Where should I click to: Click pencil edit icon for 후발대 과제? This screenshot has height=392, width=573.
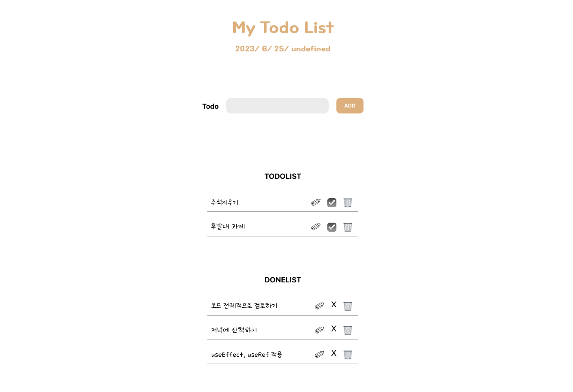click(316, 227)
